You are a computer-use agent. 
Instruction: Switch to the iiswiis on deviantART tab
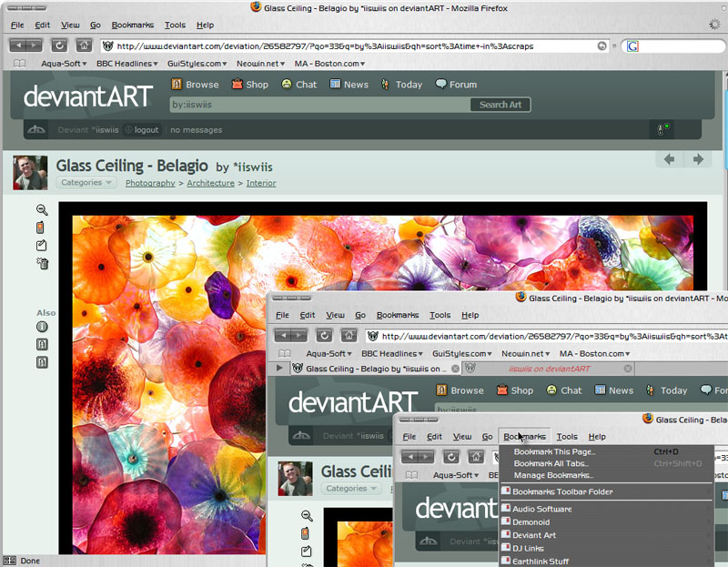[549, 369]
